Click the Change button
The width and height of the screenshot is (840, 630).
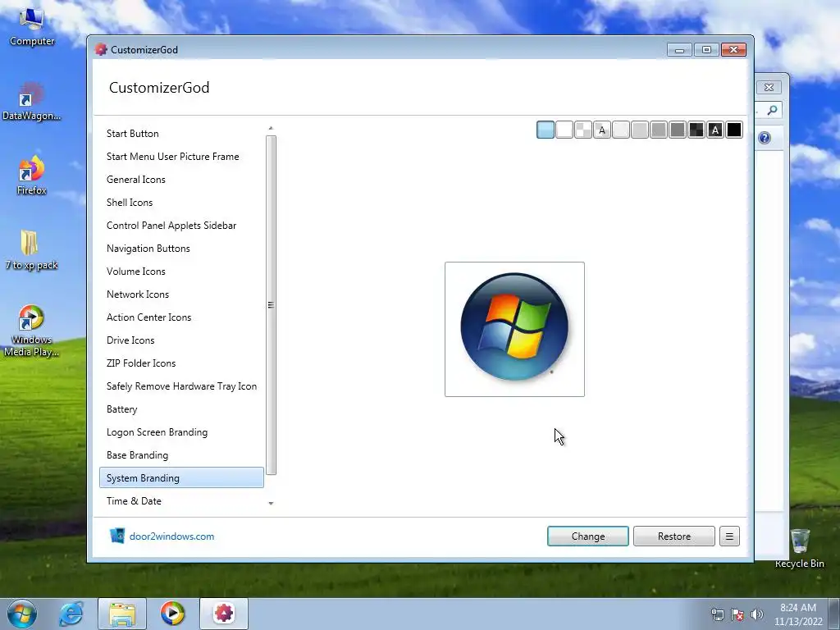(x=587, y=536)
